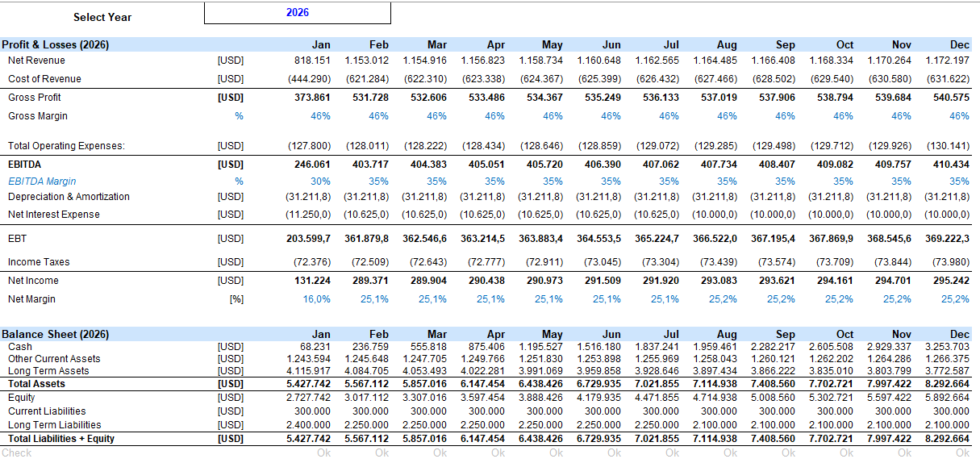Select the Net Interest Expense label
The height and width of the screenshot is (463, 980).
click(54, 215)
